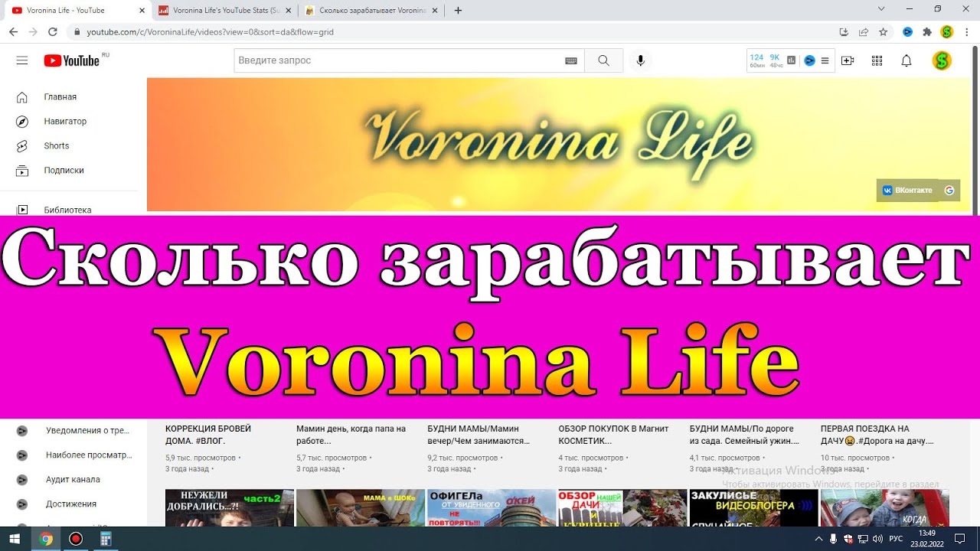Open the НЕУЖЕЛИ ДОБРАЛИСЬ часть2 thumbnail
The height and width of the screenshot is (551, 980).
click(x=230, y=508)
